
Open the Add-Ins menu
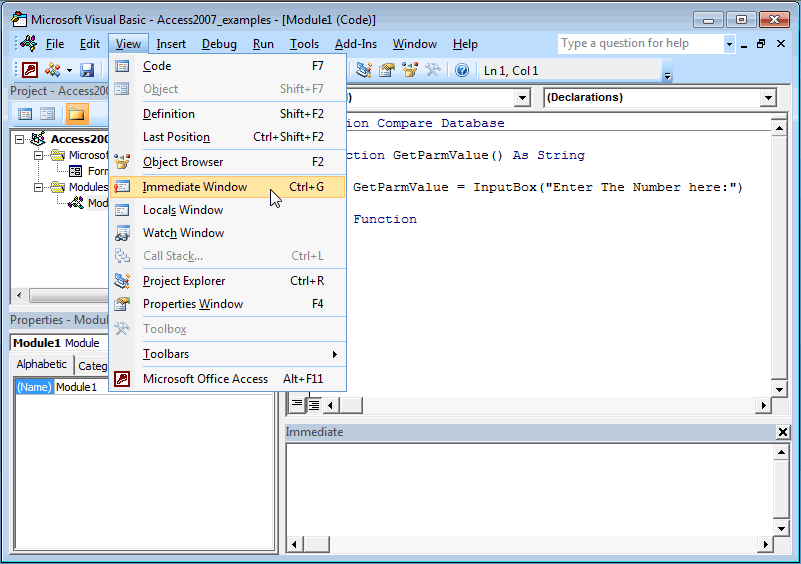[356, 44]
